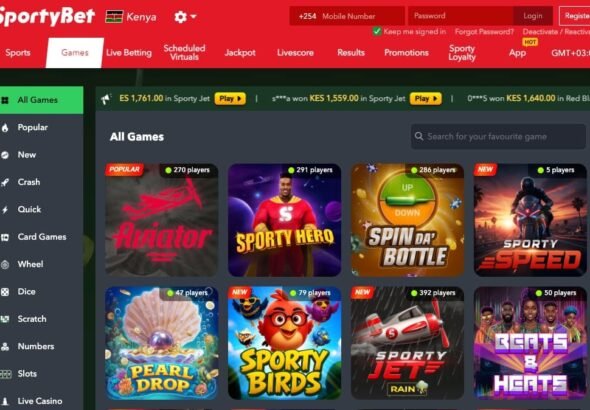Open the Sporty Birds game thumbnail

(x=284, y=343)
